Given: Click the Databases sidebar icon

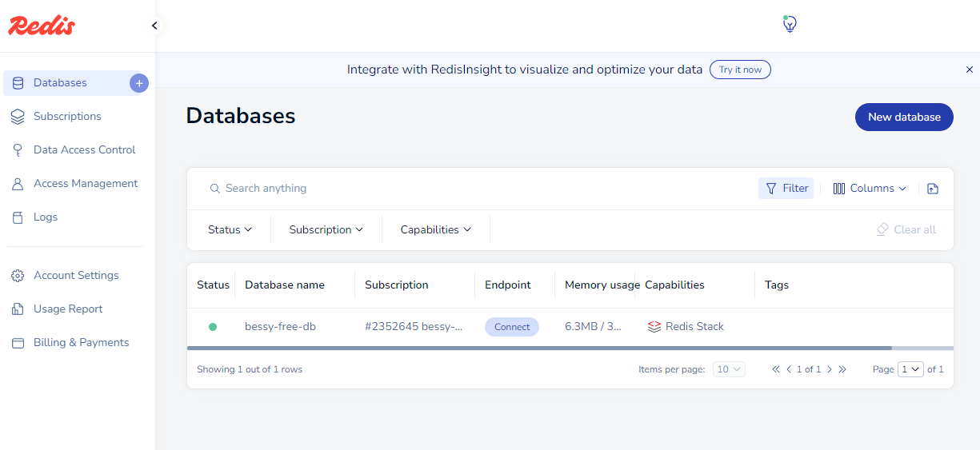Looking at the screenshot, I should [x=18, y=82].
